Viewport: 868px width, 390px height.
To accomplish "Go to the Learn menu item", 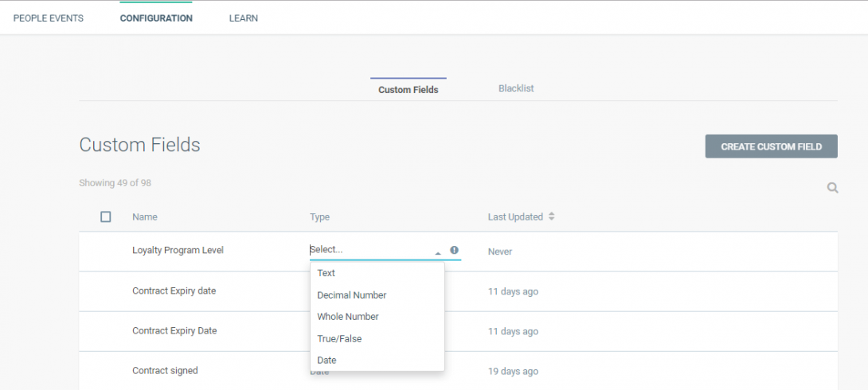I will pyautogui.click(x=244, y=18).
